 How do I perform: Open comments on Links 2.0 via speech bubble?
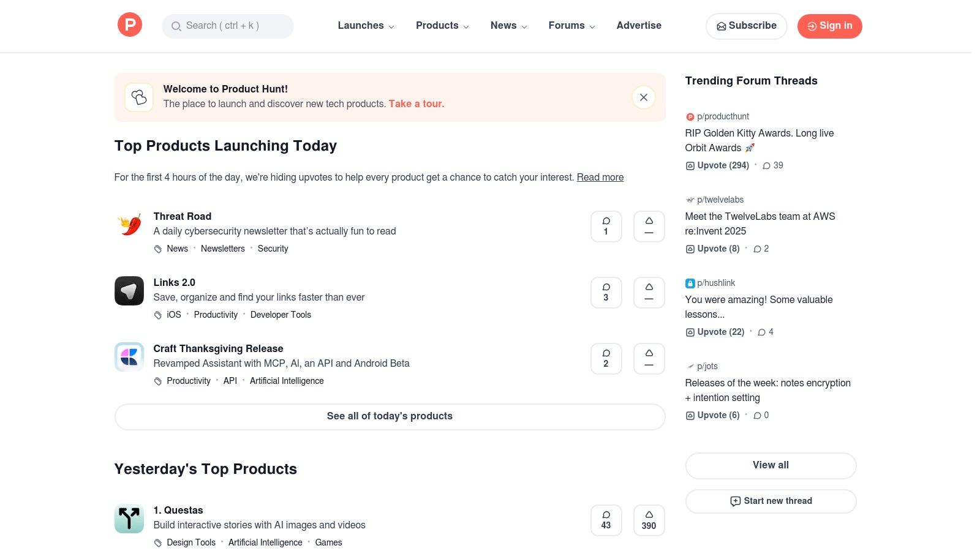click(x=606, y=292)
